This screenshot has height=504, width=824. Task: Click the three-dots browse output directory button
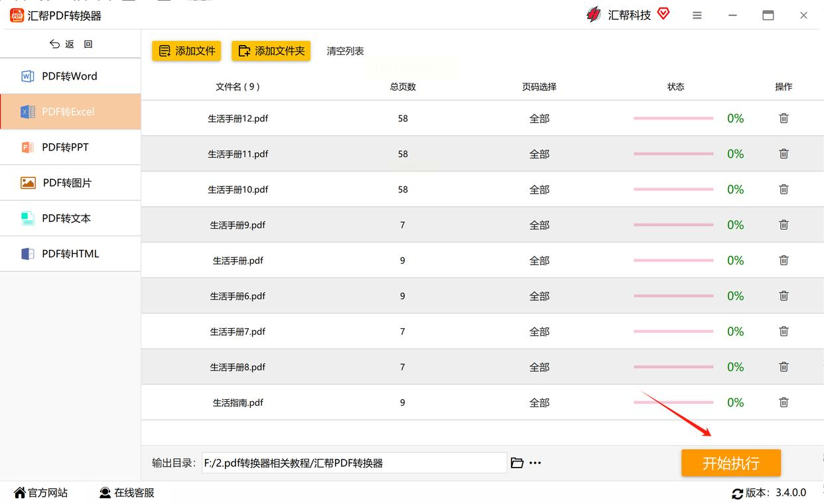point(535,463)
